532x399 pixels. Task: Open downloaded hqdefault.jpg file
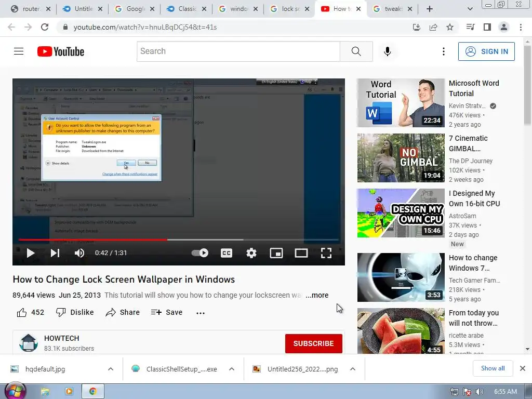pyautogui.click(x=45, y=369)
